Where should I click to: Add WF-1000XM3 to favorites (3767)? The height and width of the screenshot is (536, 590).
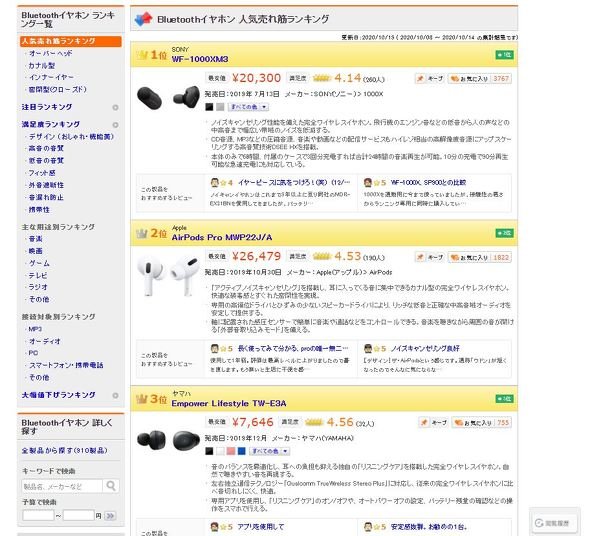[x=480, y=78]
